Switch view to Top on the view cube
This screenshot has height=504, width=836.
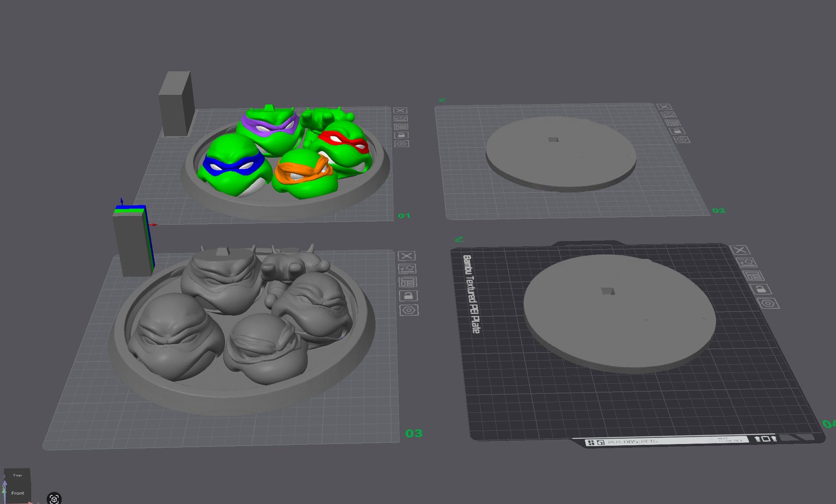click(x=17, y=475)
